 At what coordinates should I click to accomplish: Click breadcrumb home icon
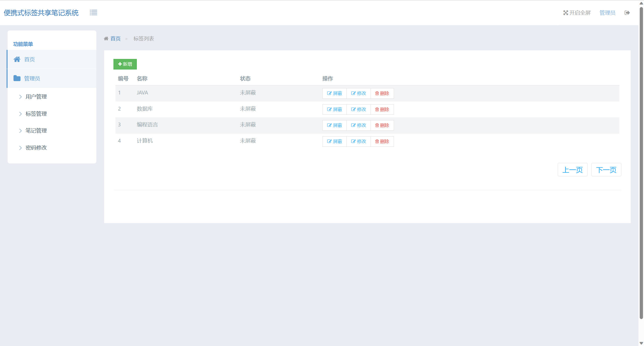tap(106, 39)
